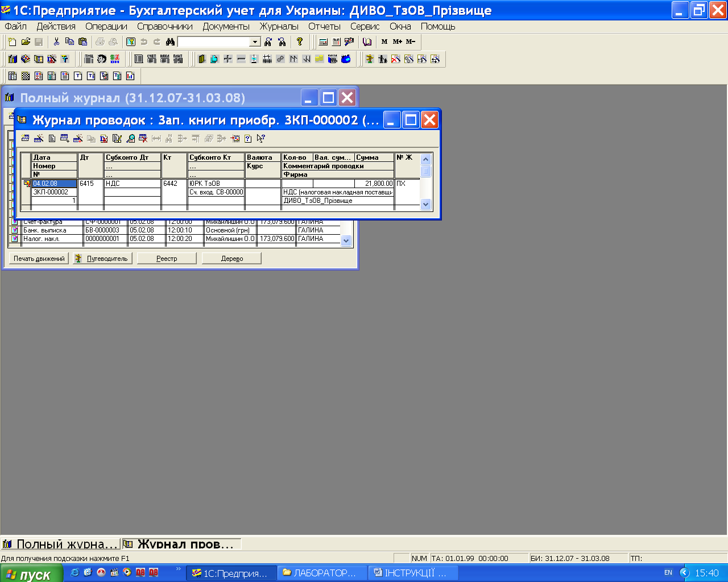Click the context help arrow-question icon

pyautogui.click(x=261, y=138)
